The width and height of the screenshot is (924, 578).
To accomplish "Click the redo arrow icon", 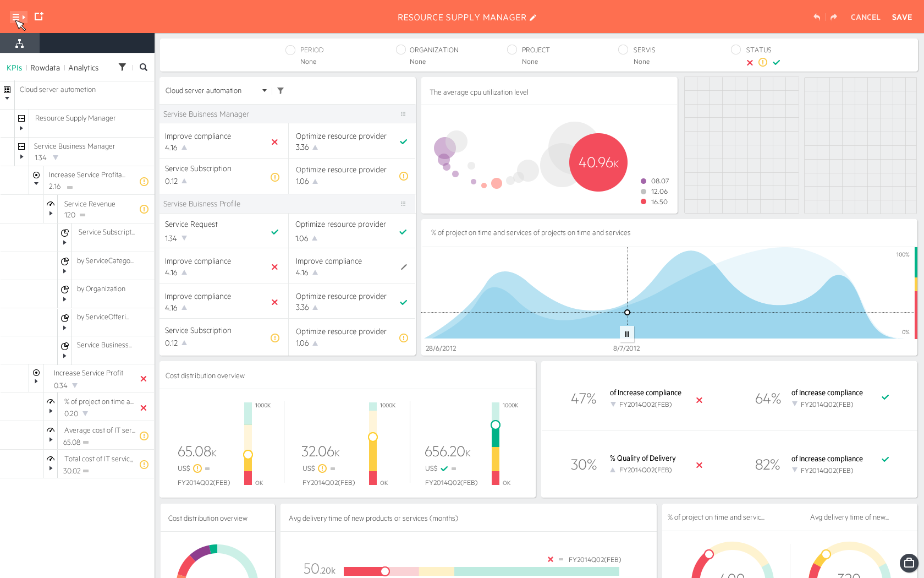I will coord(834,17).
